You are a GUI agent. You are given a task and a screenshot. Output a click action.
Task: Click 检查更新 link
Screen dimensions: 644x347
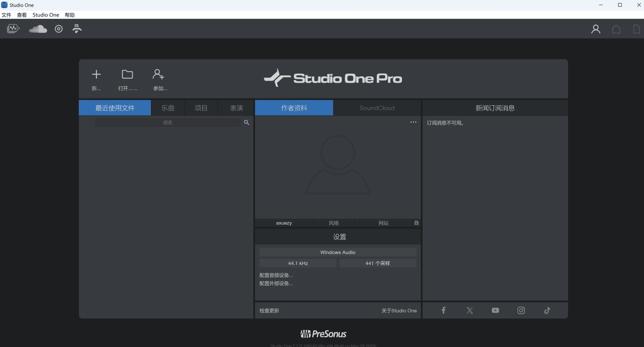(x=269, y=311)
